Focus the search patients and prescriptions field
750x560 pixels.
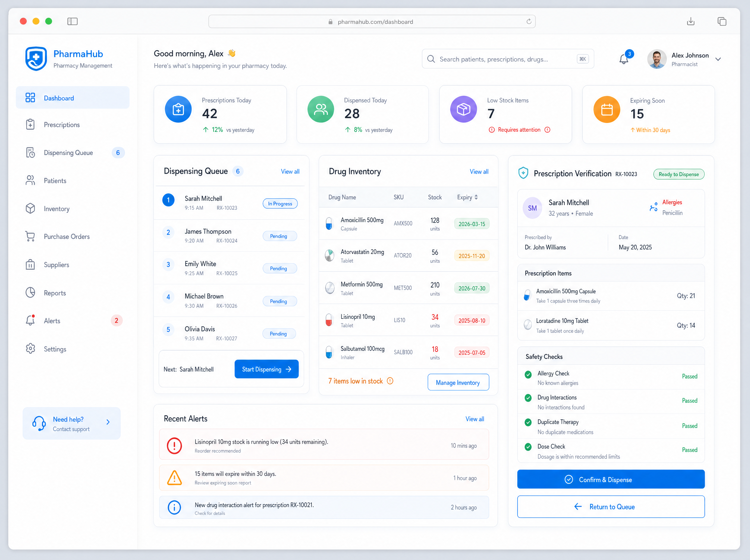[x=508, y=59]
